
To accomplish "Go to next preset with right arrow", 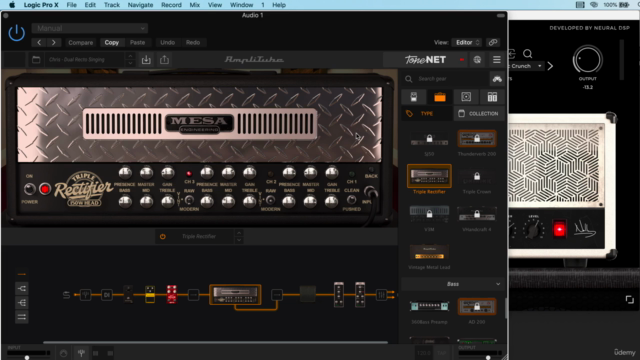I will click(x=53, y=42).
